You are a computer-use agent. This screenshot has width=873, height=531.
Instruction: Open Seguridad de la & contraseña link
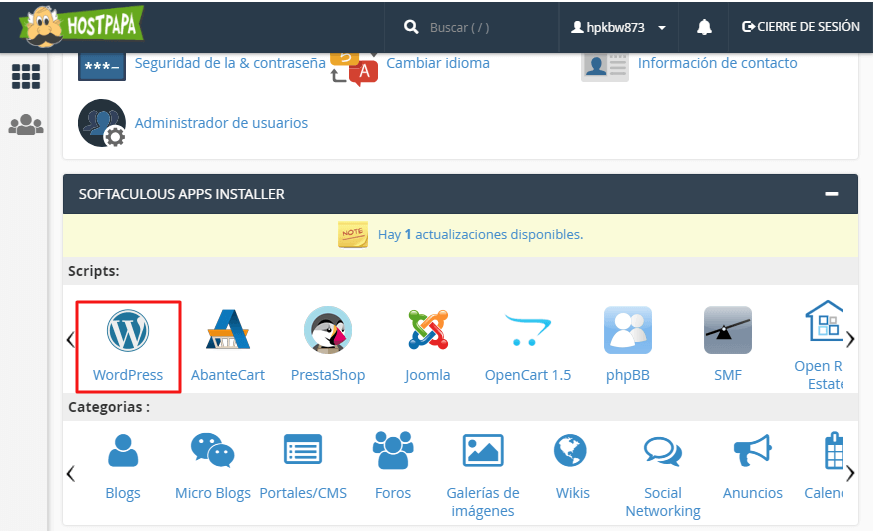click(230, 63)
